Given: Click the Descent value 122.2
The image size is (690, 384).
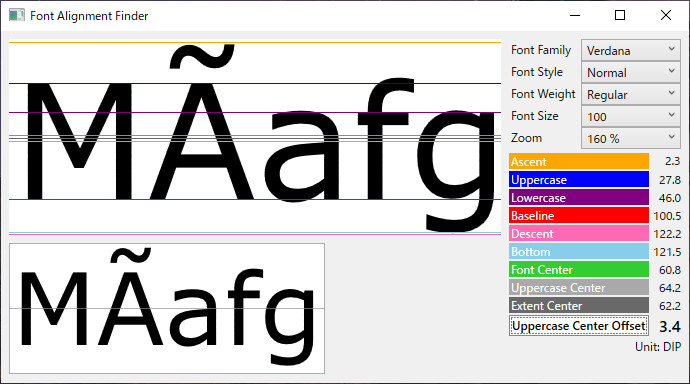Looking at the screenshot, I should [667, 234].
